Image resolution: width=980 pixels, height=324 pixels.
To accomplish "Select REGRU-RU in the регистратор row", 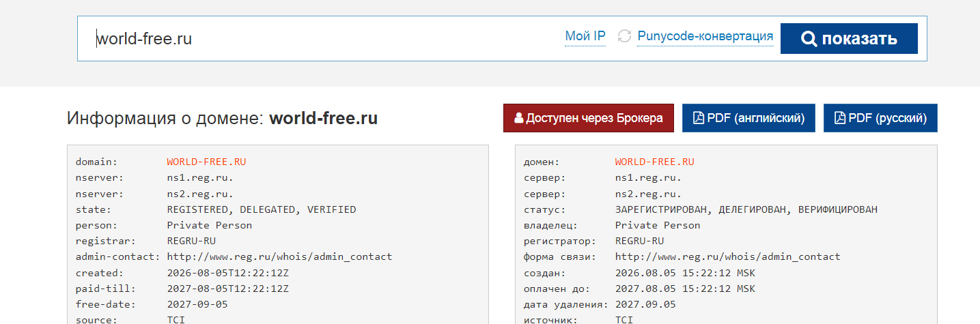I will [639, 241].
